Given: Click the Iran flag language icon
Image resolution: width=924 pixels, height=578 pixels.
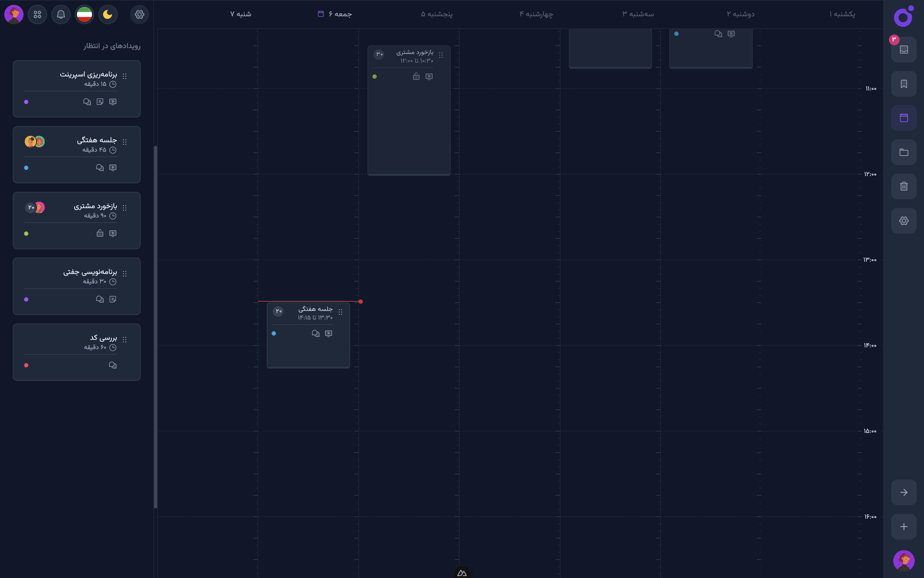Looking at the screenshot, I should point(84,14).
